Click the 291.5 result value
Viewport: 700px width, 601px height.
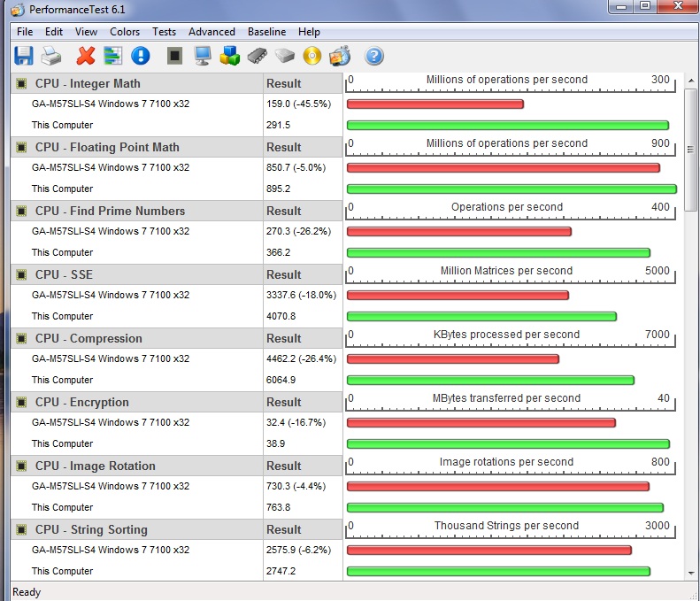278,125
